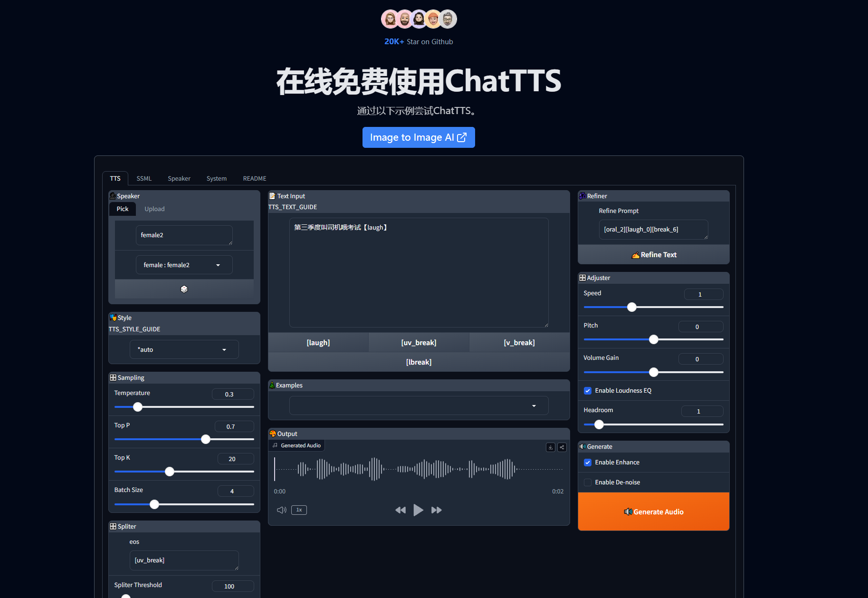Image resolution: width=868 pixels, height=598 pixels.
Task: Toggle the Enable Loudness EQ checkbox
Action: click(x=588, y=391)
